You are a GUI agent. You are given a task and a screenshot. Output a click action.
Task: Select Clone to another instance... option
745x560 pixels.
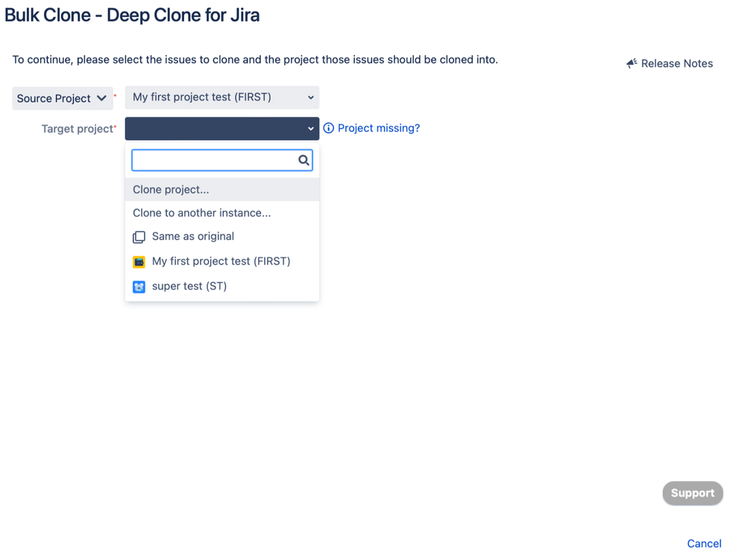coord(222,213)
